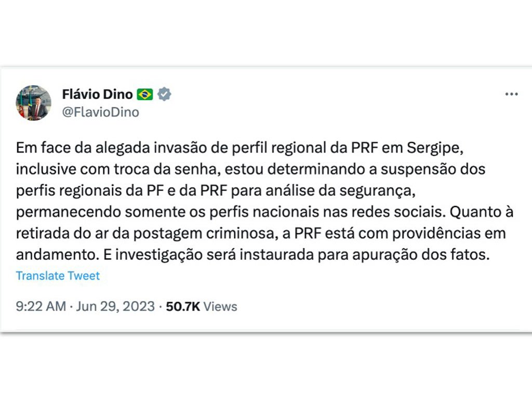
Task: Open the Flávio Dino display name
Action: [x=97, y=94]
